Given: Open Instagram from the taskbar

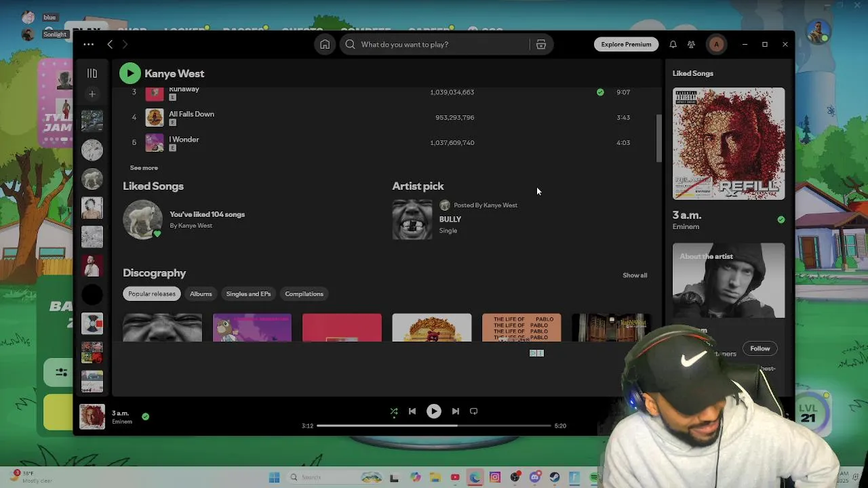Looking at the screenshot, I should pyautogui.click(x=495, y=477).
